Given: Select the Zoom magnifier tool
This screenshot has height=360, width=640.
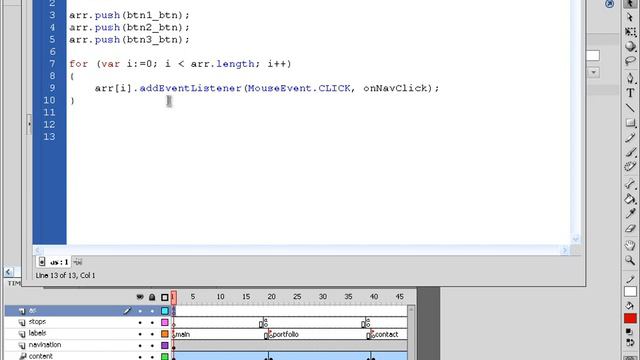Looking at the screenshot, I should tap(630, 260).
